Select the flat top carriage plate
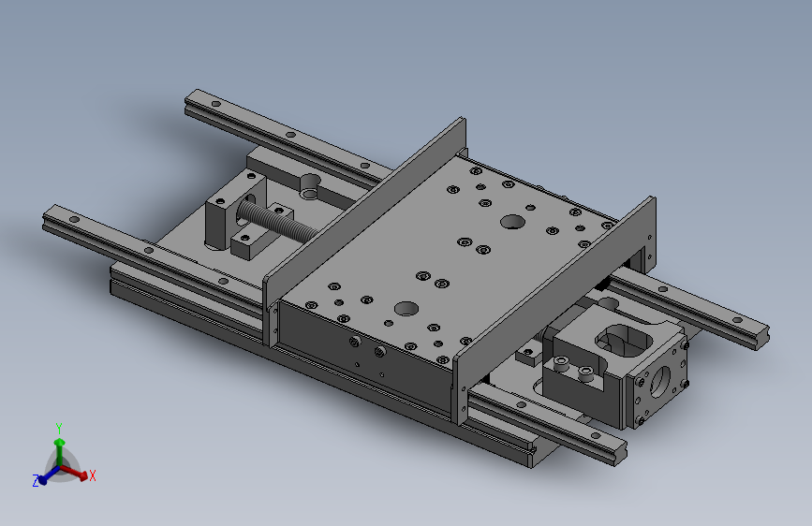Viewport: 812px width, 526px height. click(x=450, y=261)
